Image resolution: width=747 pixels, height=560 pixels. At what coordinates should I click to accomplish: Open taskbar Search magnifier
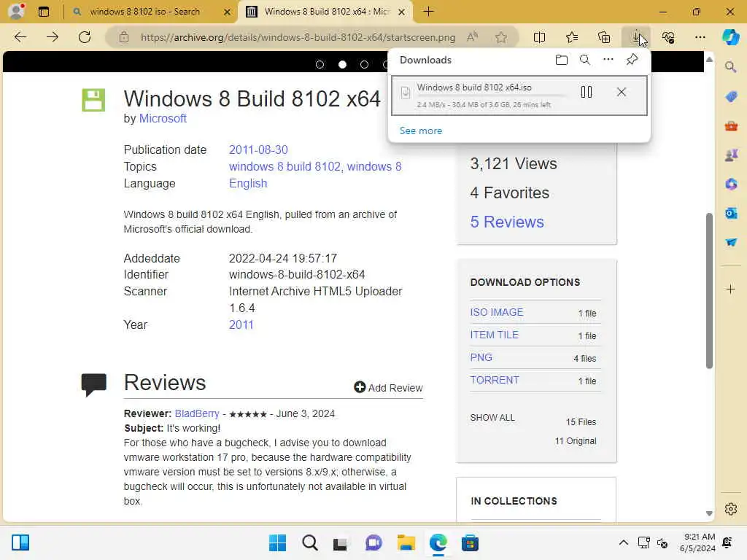[x=309, y=542]
